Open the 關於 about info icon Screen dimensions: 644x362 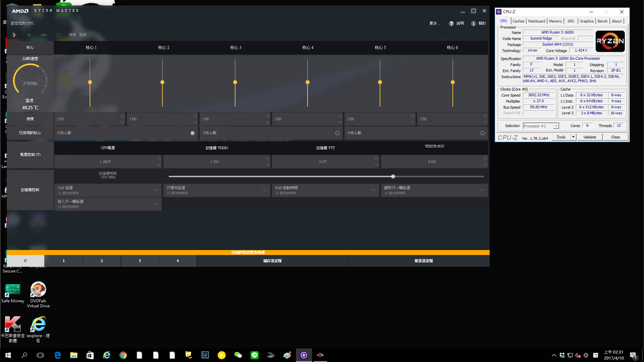pos(473,24)
